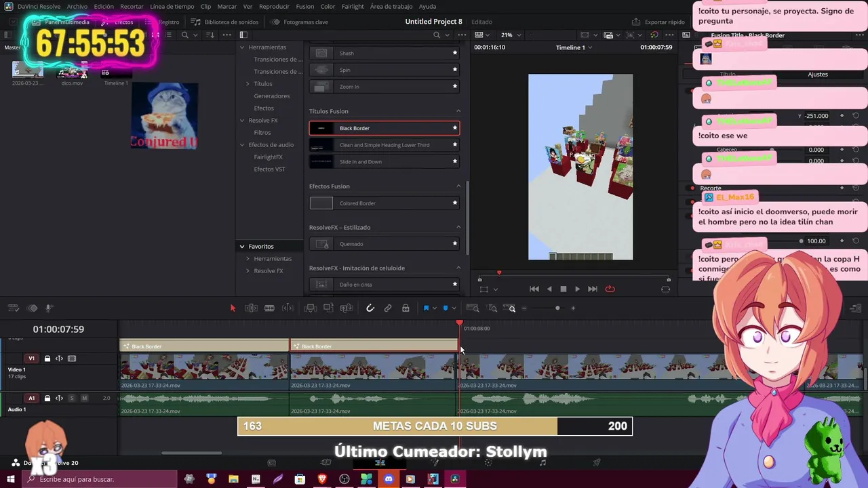Toggle the magnet Snapping icon
The width and height of the screenshot is (868, 488).
pos(370,308)
